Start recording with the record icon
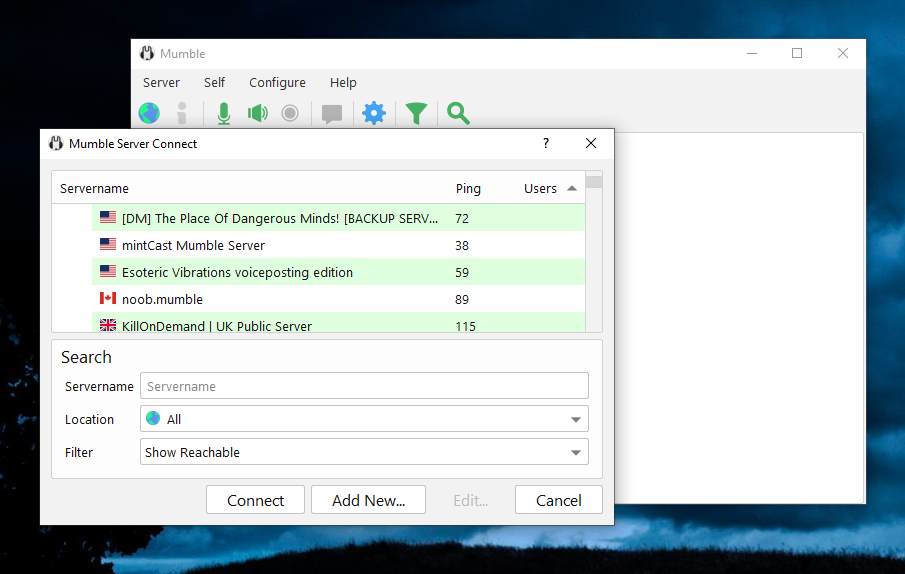The height and width of the screenshot is (574, 905). click(290, 113)
